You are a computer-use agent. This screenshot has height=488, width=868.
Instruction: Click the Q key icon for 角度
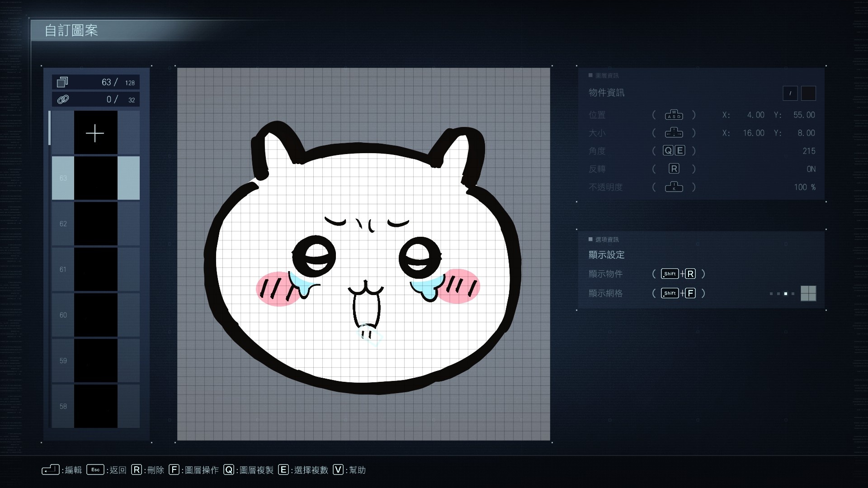668,150
